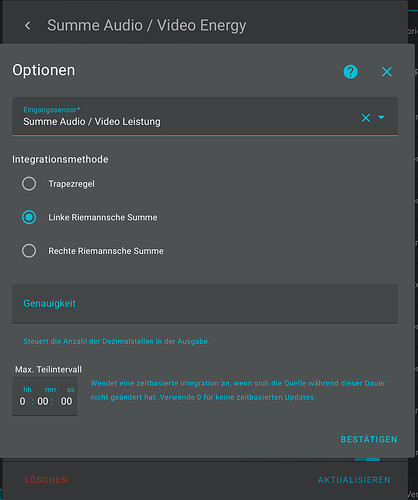Click the Summe Audio / Video Energy title
The image size is (418, 500).
tap(147, 26)
